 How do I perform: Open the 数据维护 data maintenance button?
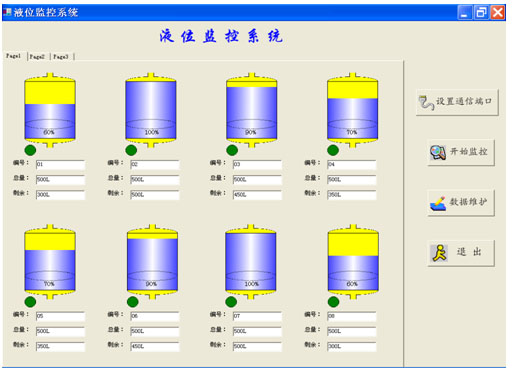click(461, 203)
